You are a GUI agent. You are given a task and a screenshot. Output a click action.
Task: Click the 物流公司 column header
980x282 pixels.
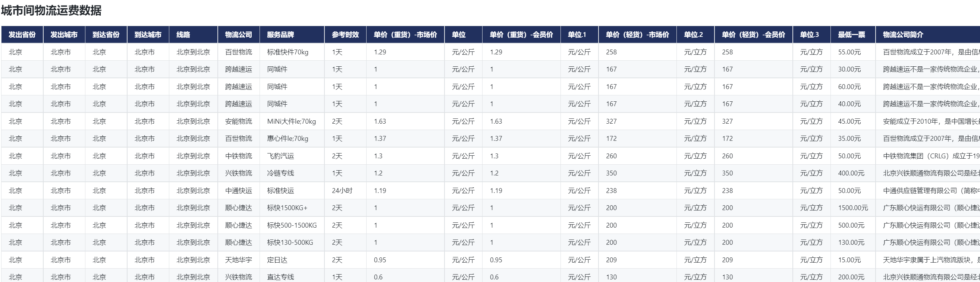click(x=239, y=35)
